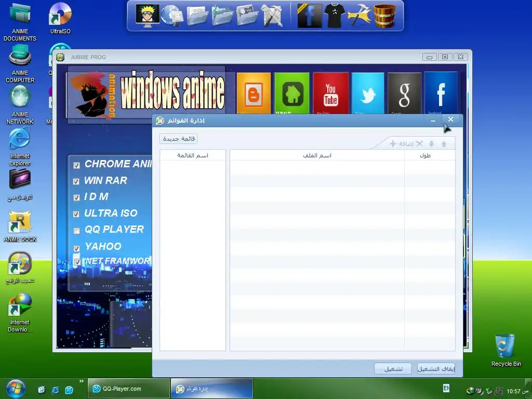The width and height of the screenshot is (532, 399).
Task: Close the إدارة القوائم dialog
Action: [x=450, y=119]
